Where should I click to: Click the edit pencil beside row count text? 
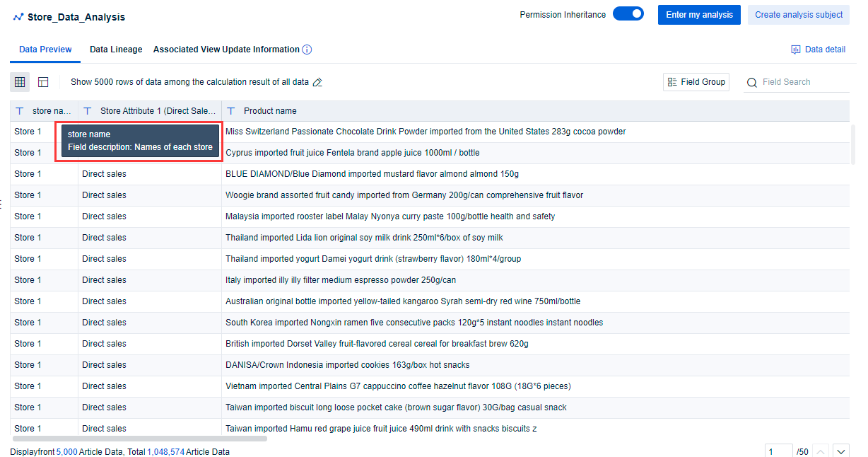click(x=317, y=82)
